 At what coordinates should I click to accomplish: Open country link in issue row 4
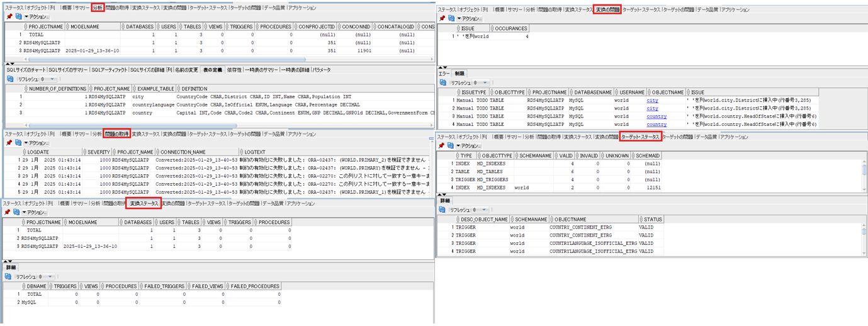tap(657, 125)
